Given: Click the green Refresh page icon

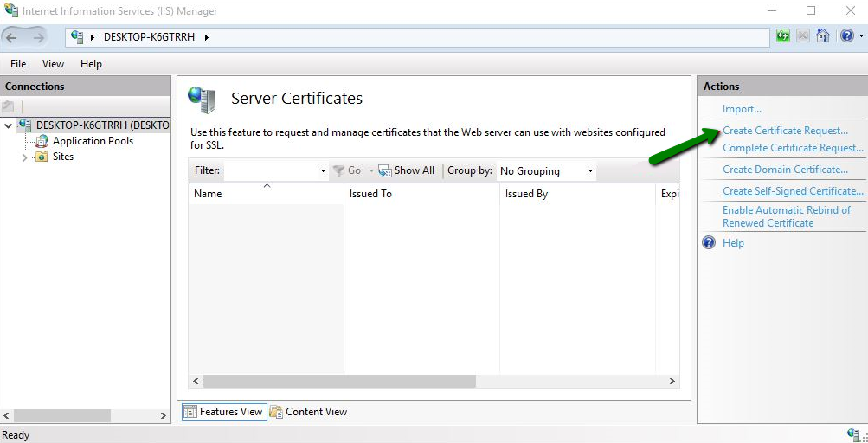Looking at the screenshot, I should pos(783,36).
